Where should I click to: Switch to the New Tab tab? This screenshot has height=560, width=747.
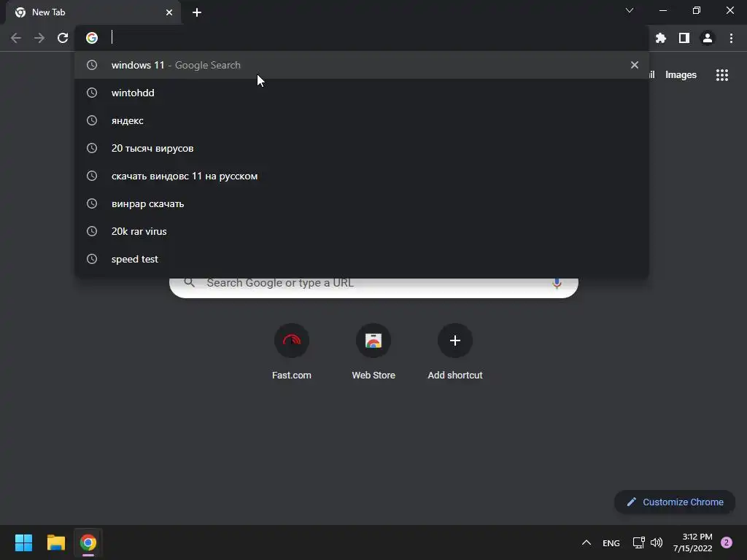coord(93,12)
